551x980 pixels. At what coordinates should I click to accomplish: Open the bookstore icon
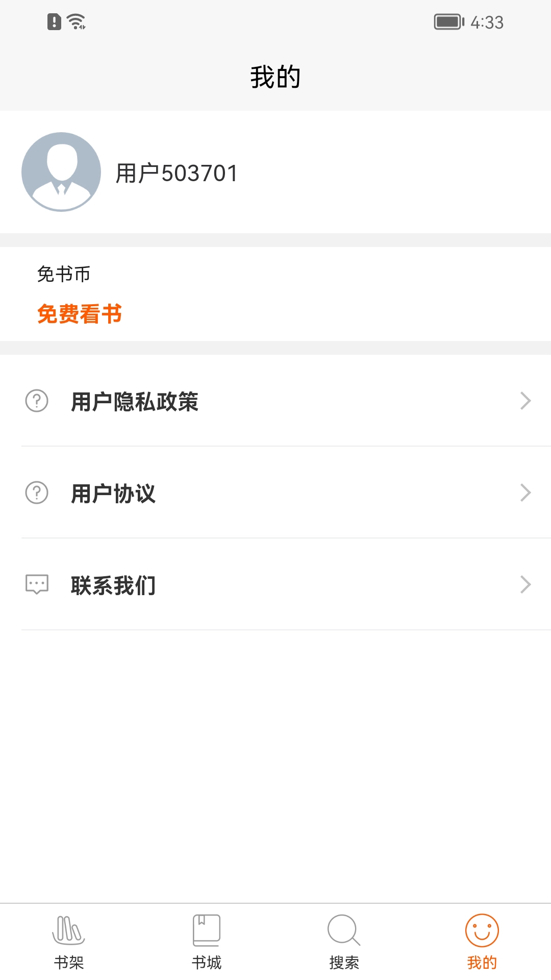(x=206, y=930)
